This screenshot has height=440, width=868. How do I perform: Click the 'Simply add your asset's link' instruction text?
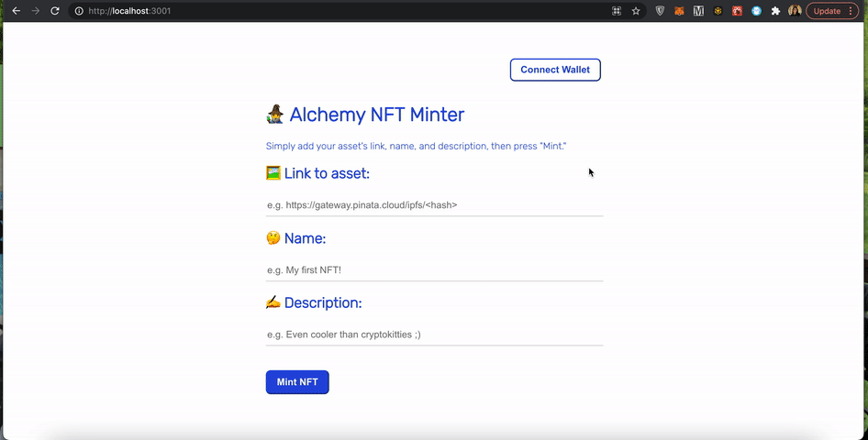click(x=416, y=146)
